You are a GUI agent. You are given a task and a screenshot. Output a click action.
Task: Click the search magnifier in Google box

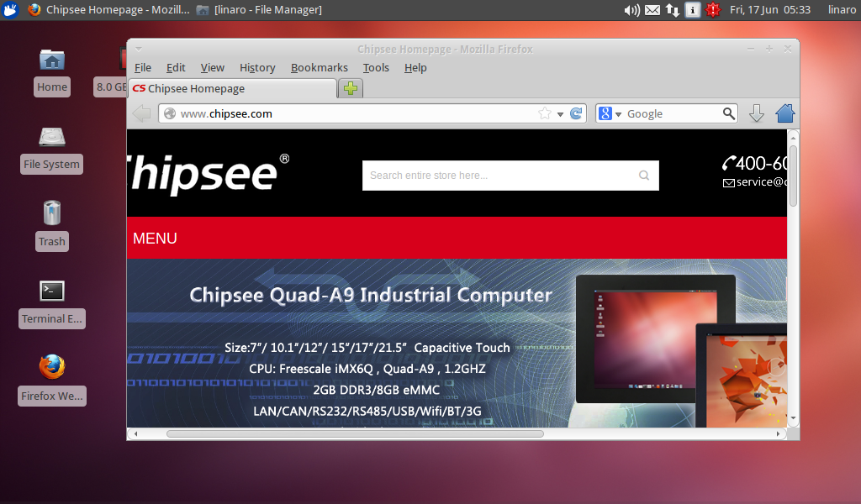pos(729,113)
